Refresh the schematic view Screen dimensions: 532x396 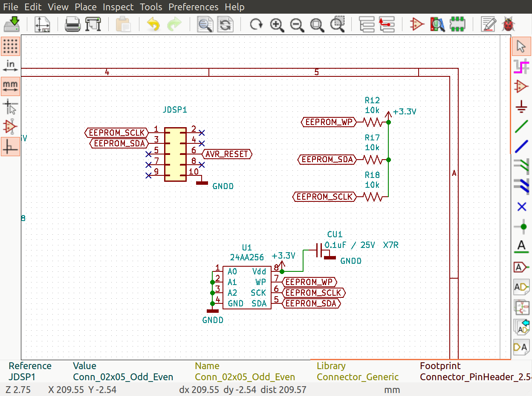[x=256, y=24]
